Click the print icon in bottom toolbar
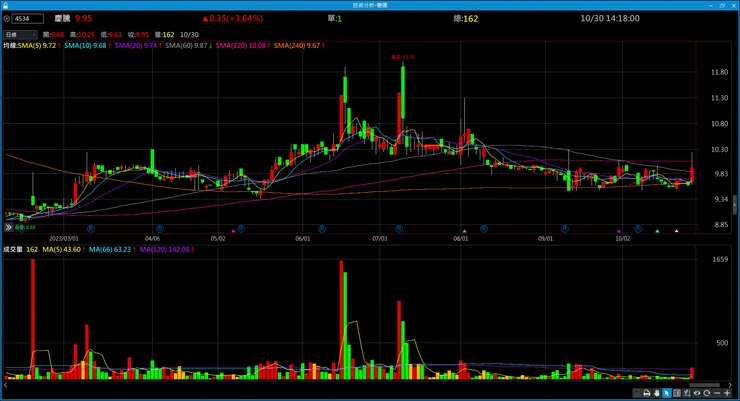Viewport: 740px width, 401px height. (x=647, y=393)
